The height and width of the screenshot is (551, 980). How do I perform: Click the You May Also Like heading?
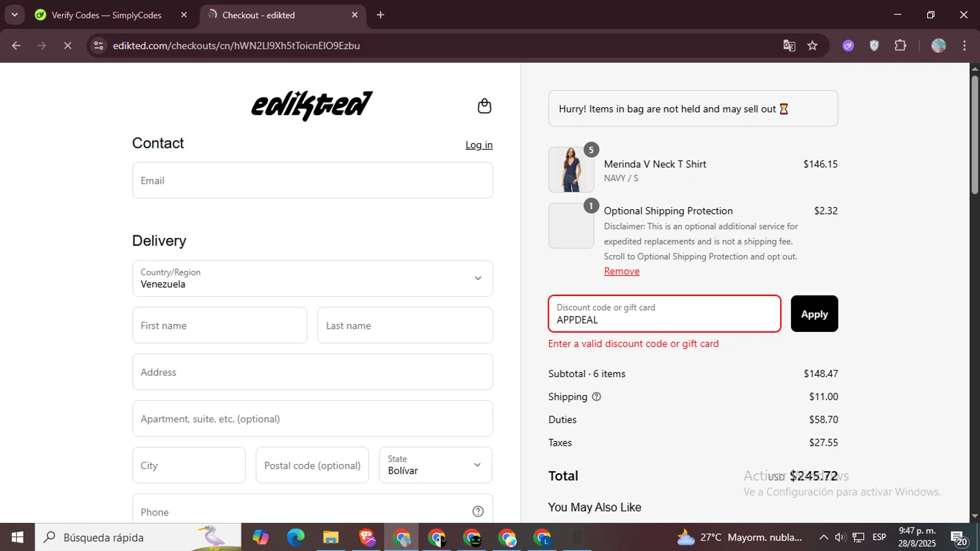point(595,507)
